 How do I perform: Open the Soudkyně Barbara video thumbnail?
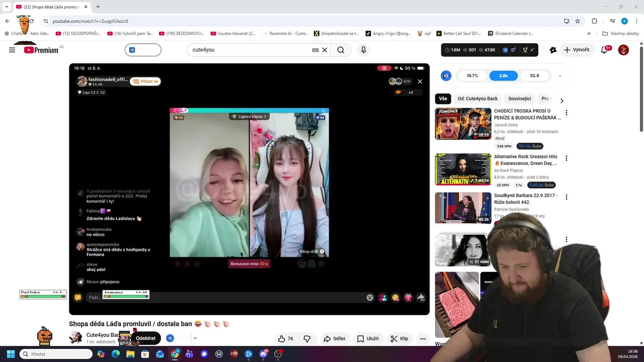[x=463, y=208]
